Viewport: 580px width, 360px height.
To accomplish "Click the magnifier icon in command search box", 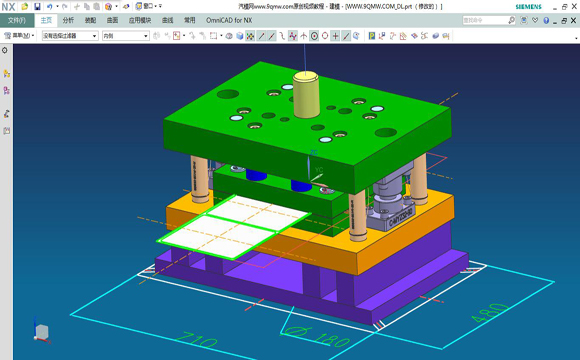I will 512,20.
